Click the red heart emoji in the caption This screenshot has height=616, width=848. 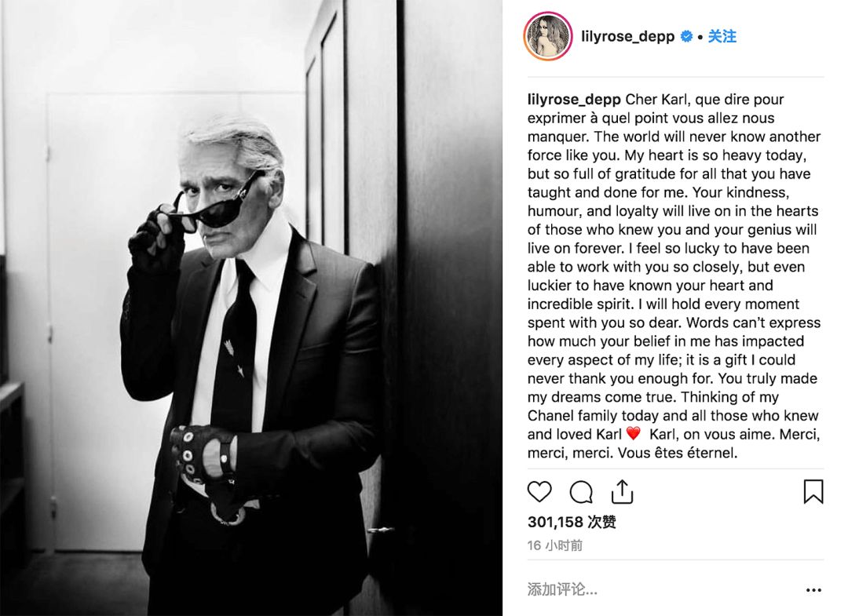(x=634, y=433)
